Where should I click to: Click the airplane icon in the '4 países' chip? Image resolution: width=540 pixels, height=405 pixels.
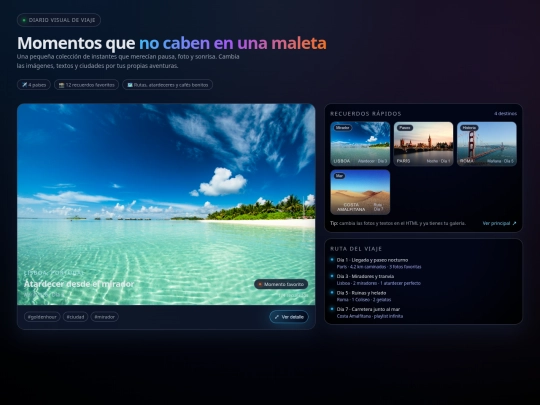tap(24, 85)
